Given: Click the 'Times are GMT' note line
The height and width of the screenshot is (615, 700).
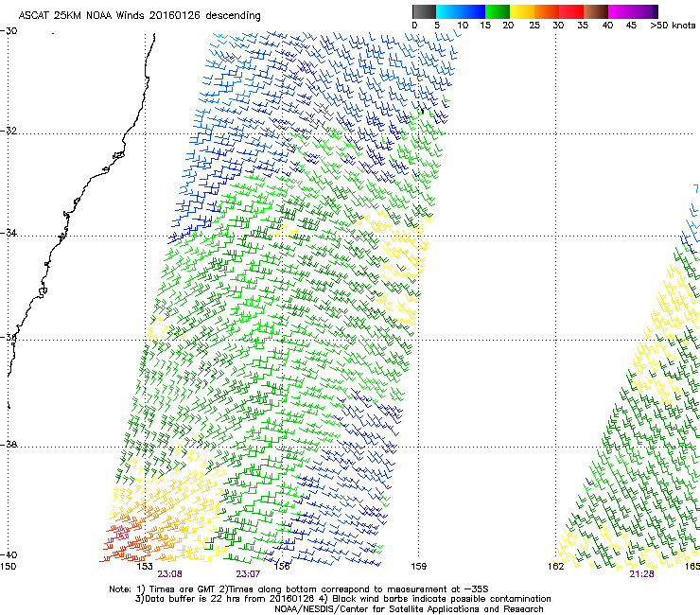Looking at the screenshot, I should point(299,589).
